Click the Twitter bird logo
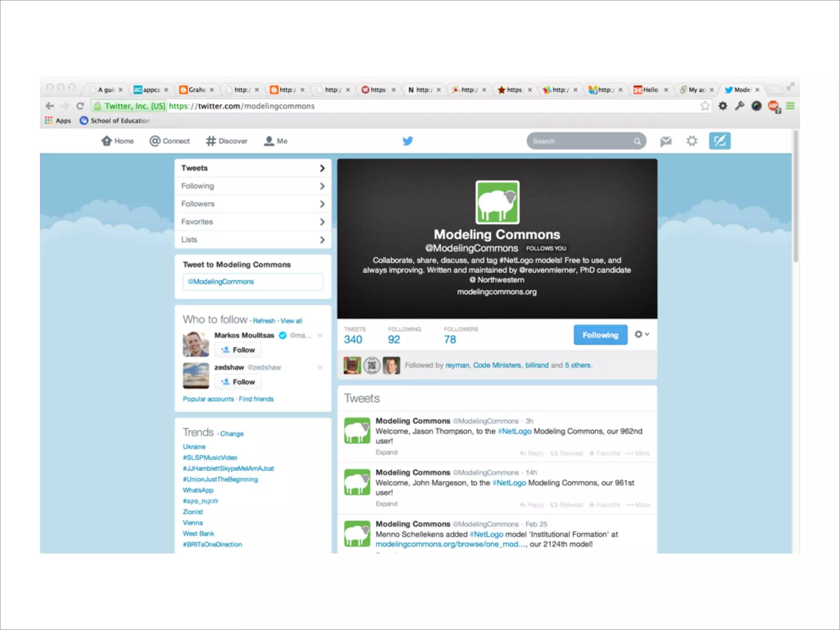The width and height of the screenshot is (840, 630). (407, 141)
